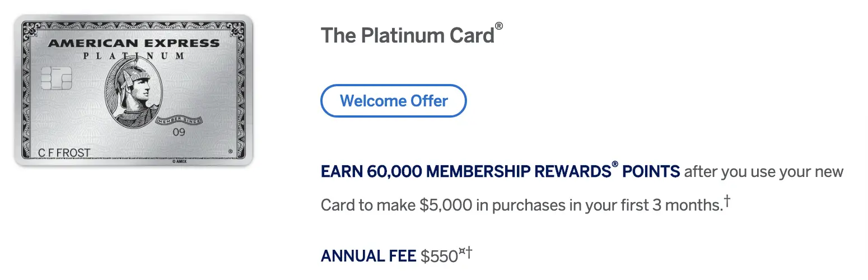The width and height of the screenshot is (868, 280).
Task: Click the registered symbol at card's lower right
Action: (230, 152)
